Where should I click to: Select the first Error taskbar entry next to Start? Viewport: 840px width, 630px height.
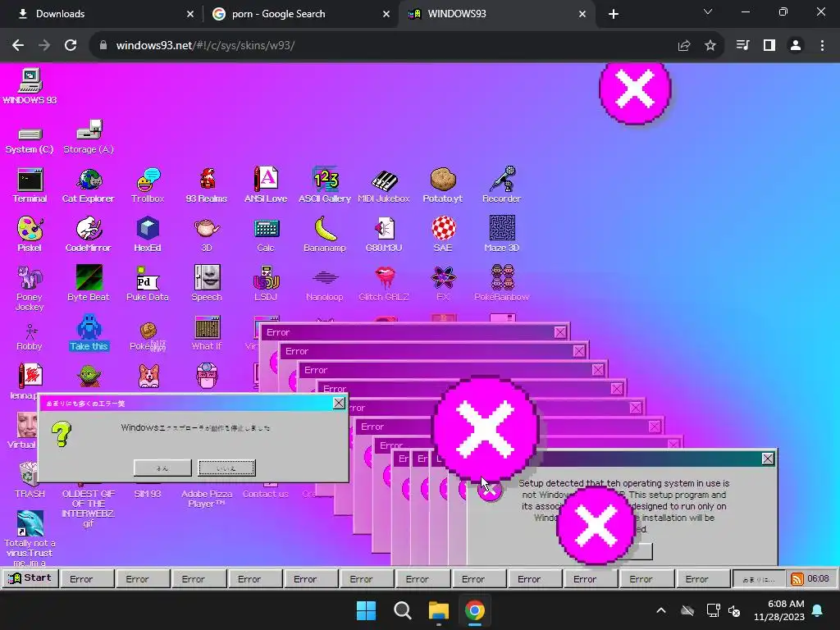[87, 578]
